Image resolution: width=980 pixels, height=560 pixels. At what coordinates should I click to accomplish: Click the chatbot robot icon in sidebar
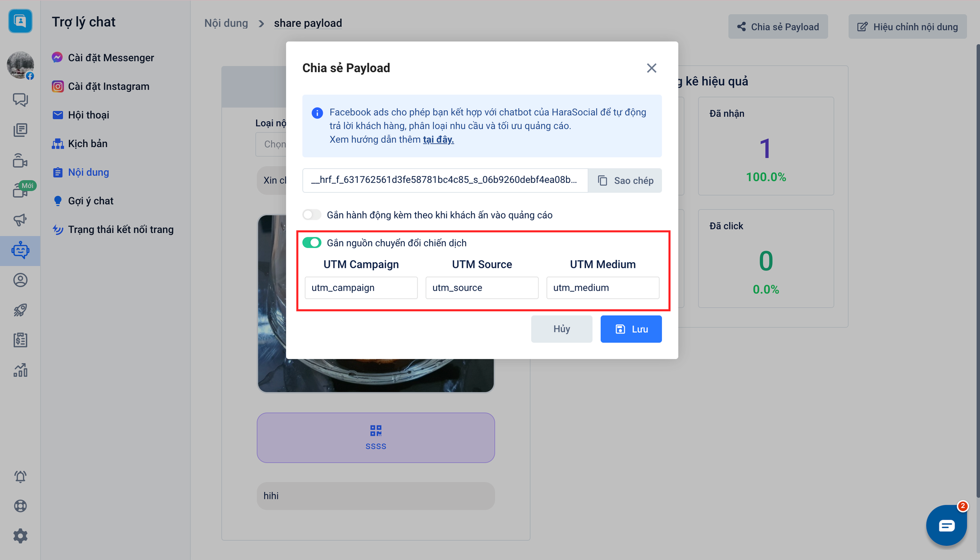pyautogui.click(x=20, y=251)
